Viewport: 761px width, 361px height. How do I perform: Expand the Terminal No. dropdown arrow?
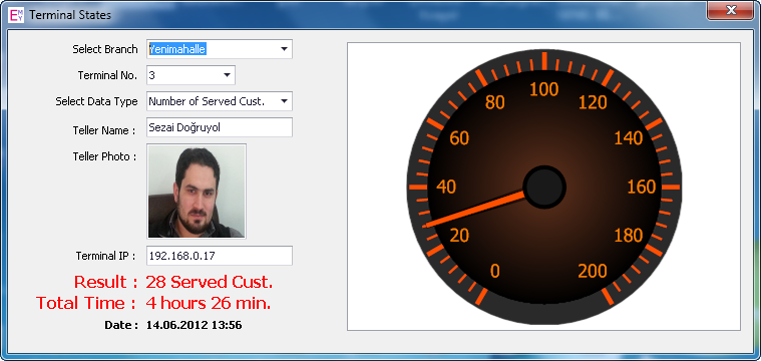pos(227,75)
